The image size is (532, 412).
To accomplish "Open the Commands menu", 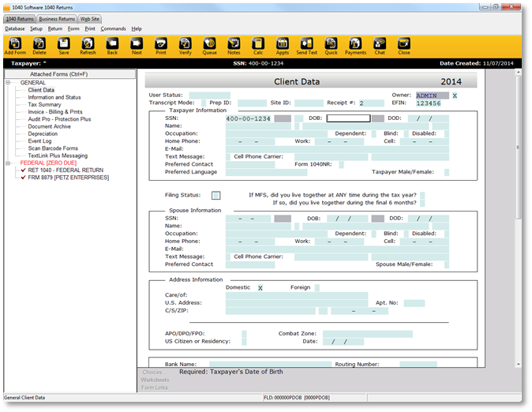I will click(x=113, y=28).
